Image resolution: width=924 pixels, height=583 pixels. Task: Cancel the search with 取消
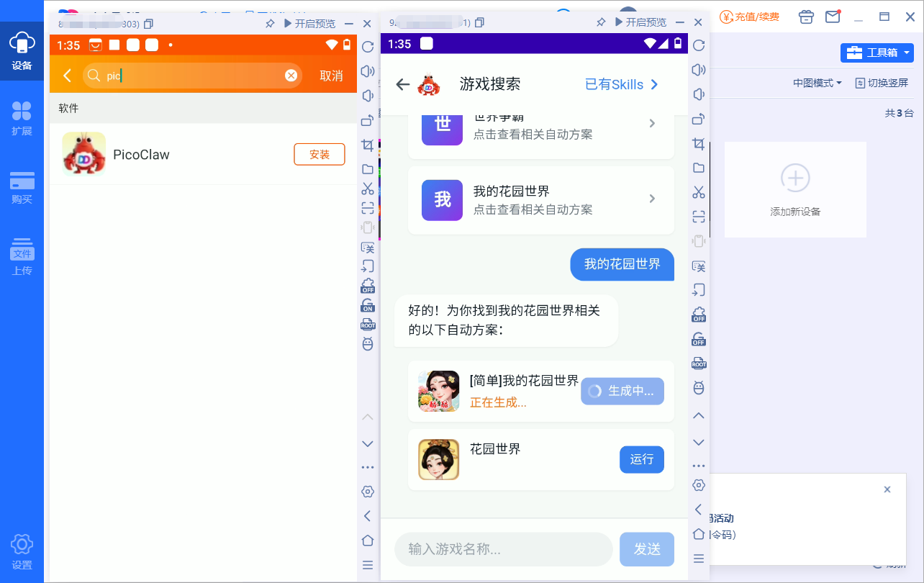(x=331, y=76)
